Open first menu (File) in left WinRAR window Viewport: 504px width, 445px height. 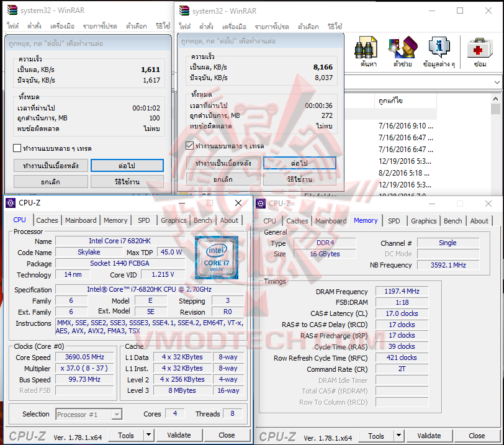(12, 26)
